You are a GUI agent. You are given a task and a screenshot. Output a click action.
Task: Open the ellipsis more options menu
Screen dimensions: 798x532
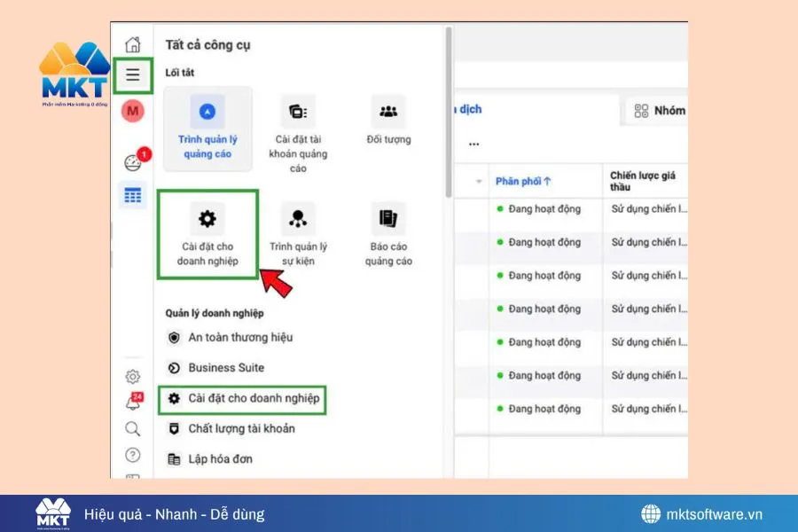[x=473, y=142]
